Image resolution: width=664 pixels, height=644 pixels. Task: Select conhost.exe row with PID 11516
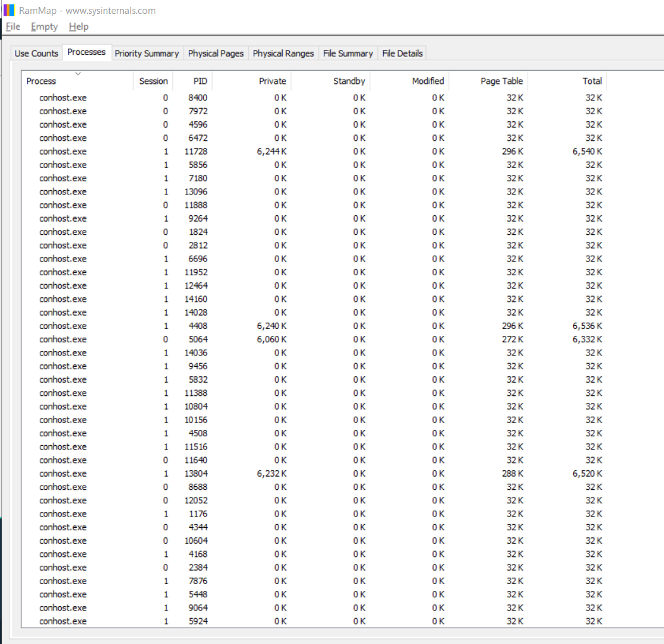pos(314,446)
